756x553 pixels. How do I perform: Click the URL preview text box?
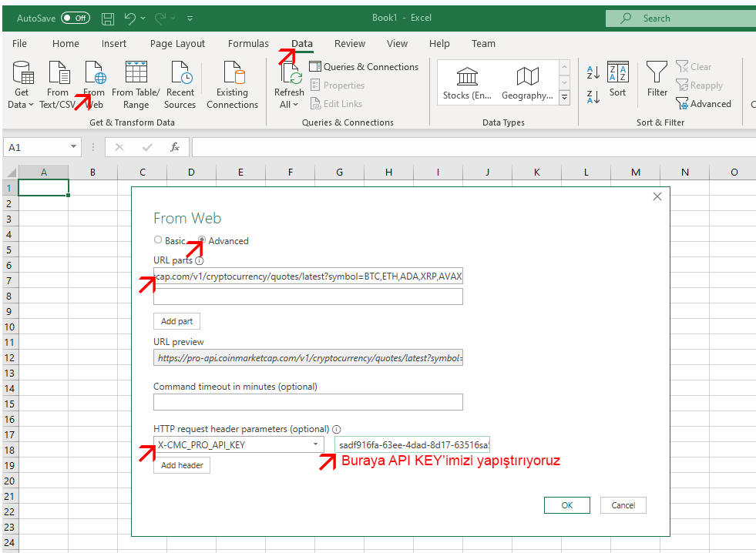click(308, 358)
